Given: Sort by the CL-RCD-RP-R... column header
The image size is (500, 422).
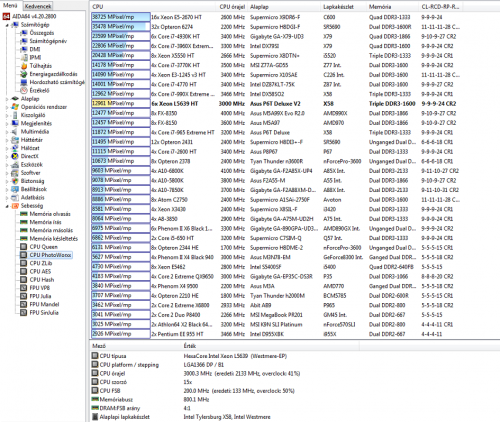Looking at the screenshot, I should pyautogui.click(x=441, y=7).
